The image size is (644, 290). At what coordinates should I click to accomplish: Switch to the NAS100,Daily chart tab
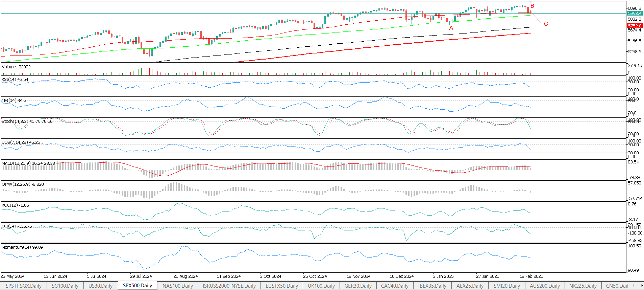pyautogui.click(x=178, y=286)
